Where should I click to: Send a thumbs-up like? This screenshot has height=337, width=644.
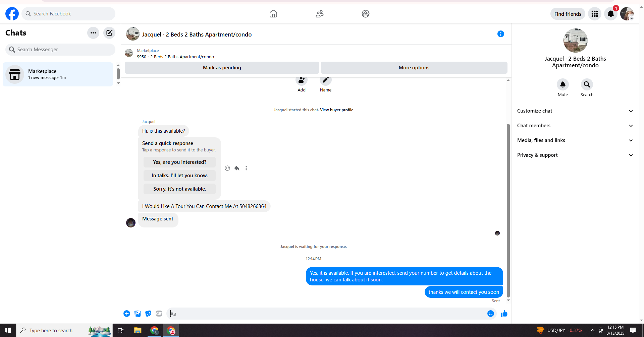coord(504,314)
